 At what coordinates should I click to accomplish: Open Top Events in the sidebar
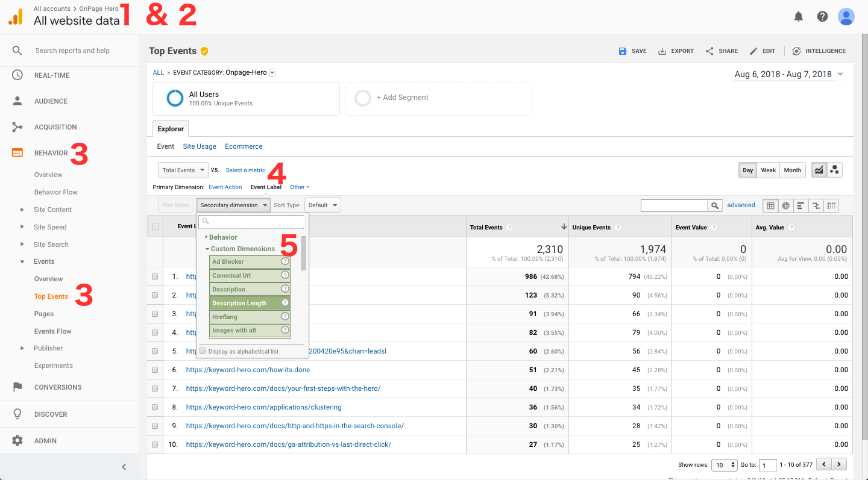pyautogui.click(x=51, y=296)
